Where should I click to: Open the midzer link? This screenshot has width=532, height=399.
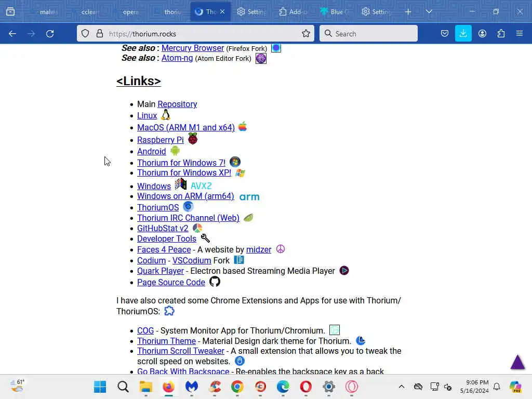click(x=259, y=250)
